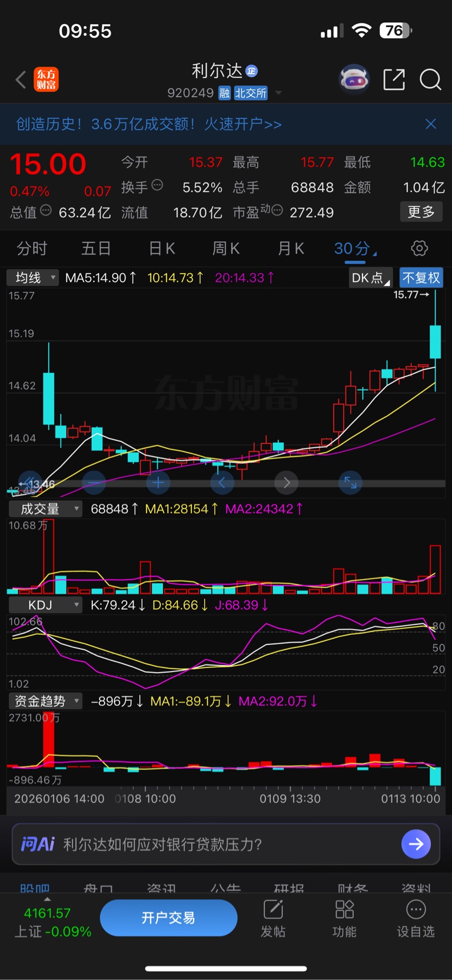
Task: Tap the MA2:24342 volume label
Action: tap(264, 509)
